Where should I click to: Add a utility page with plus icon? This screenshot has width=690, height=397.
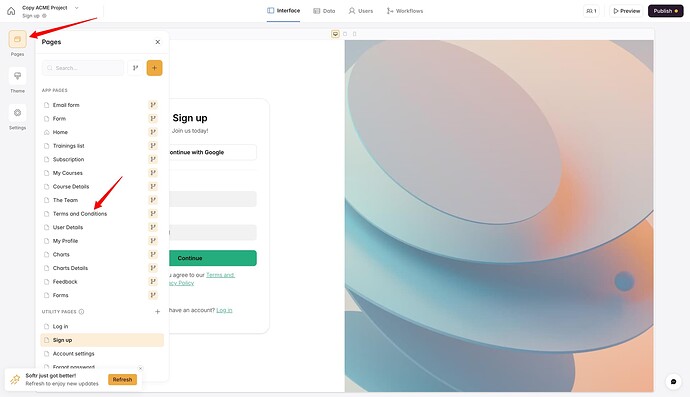coord(158,312)
